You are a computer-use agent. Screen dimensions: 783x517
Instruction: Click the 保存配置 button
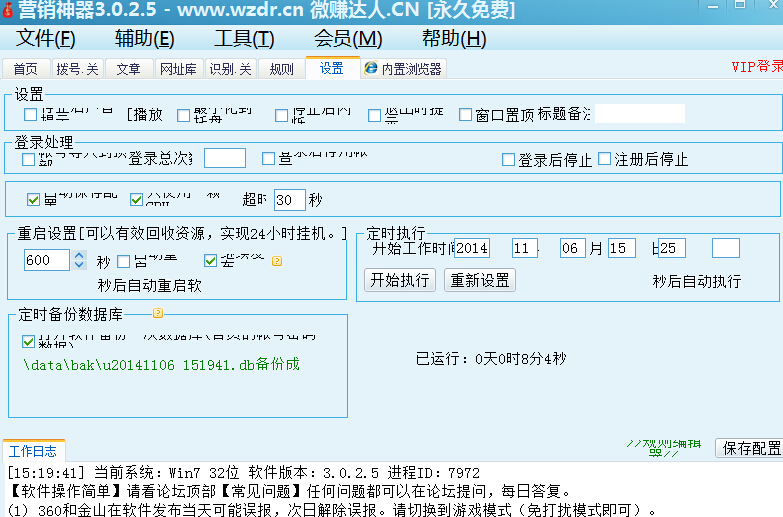[750, 448]
